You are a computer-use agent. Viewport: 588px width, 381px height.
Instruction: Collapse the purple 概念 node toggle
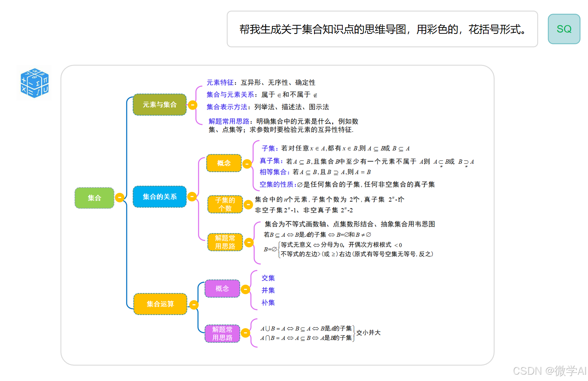[245, 289]
